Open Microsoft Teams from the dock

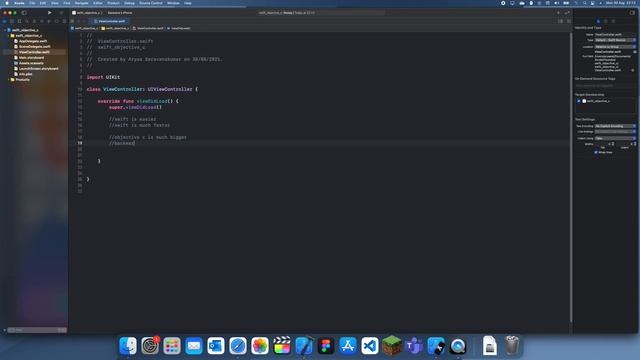414,346
